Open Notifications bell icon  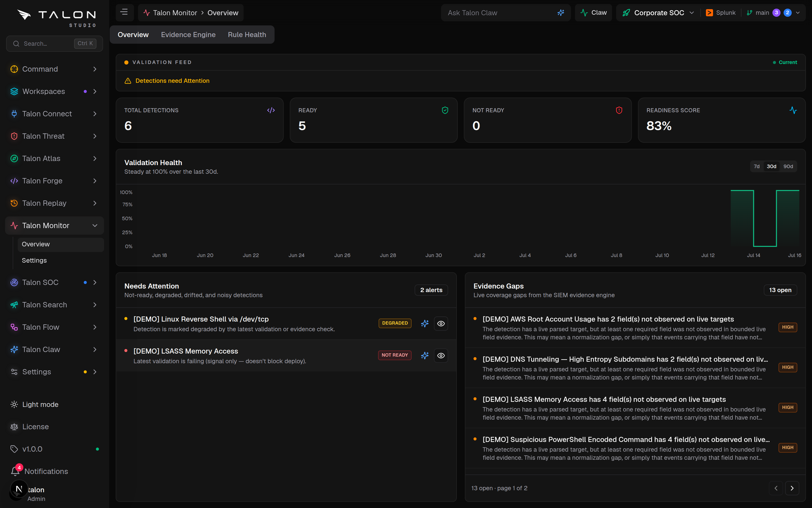(x=15, y=471)
